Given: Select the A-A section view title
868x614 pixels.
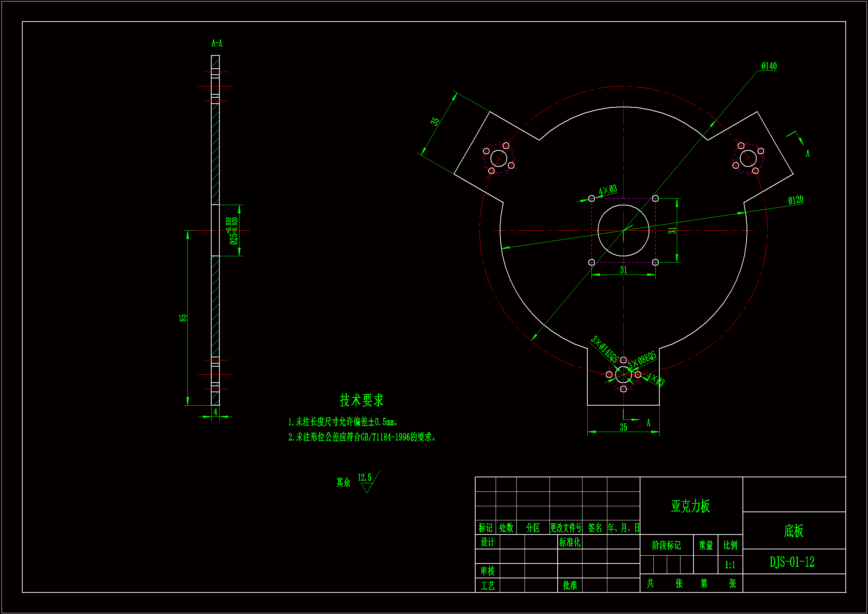Looking at the screenshot, I should [x=216, y=43].
